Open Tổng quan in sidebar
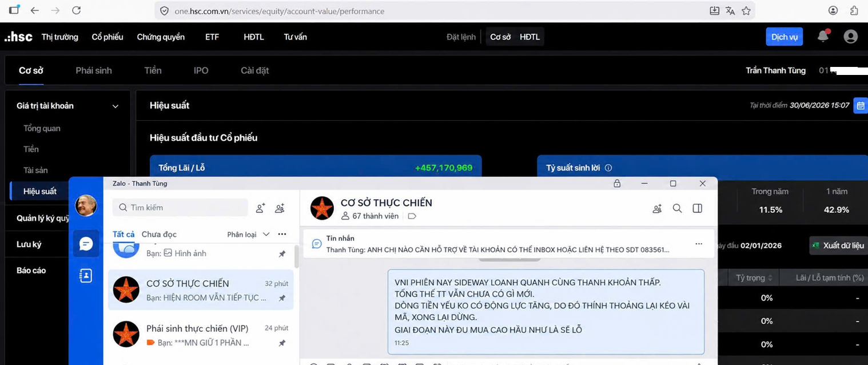 (x=42, y=128)
